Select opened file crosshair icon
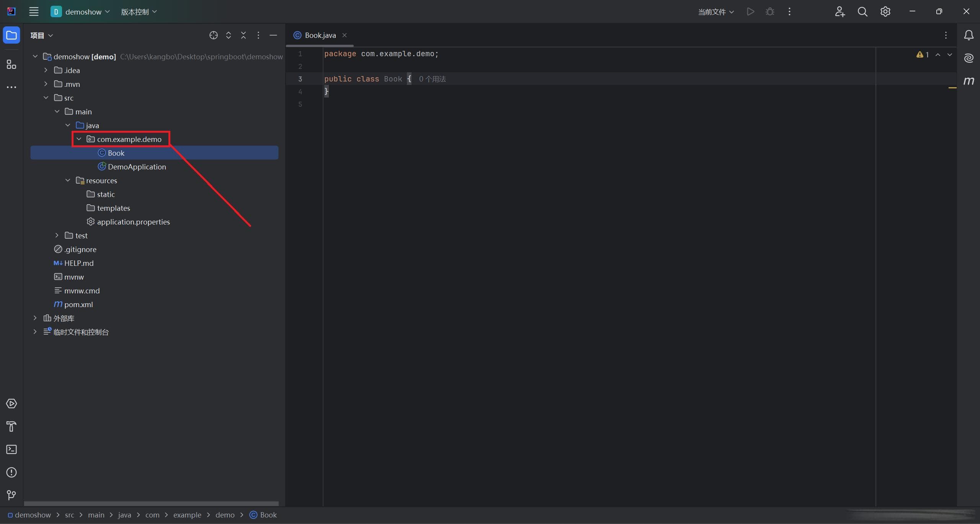Viewport: 980px width, 524px height. 214,35
